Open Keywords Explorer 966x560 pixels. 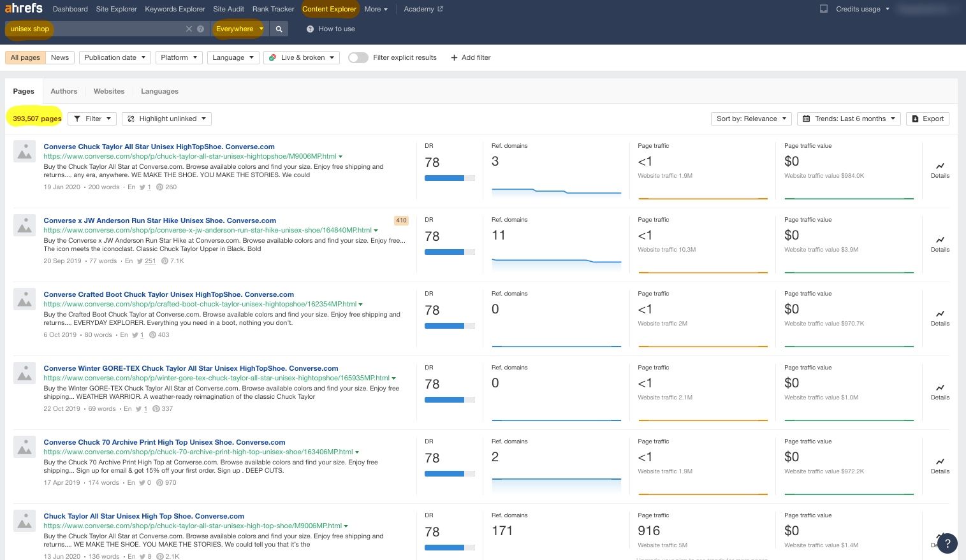[x=175, y=9]
